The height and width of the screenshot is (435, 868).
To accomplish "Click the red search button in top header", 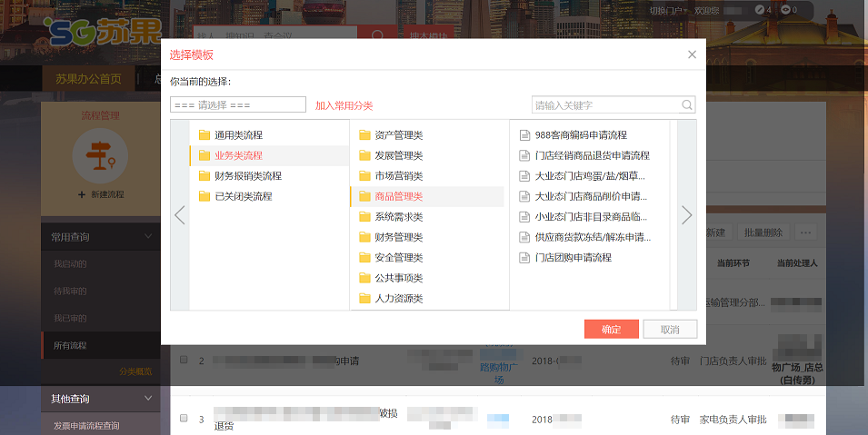I will tap(374, 35).
